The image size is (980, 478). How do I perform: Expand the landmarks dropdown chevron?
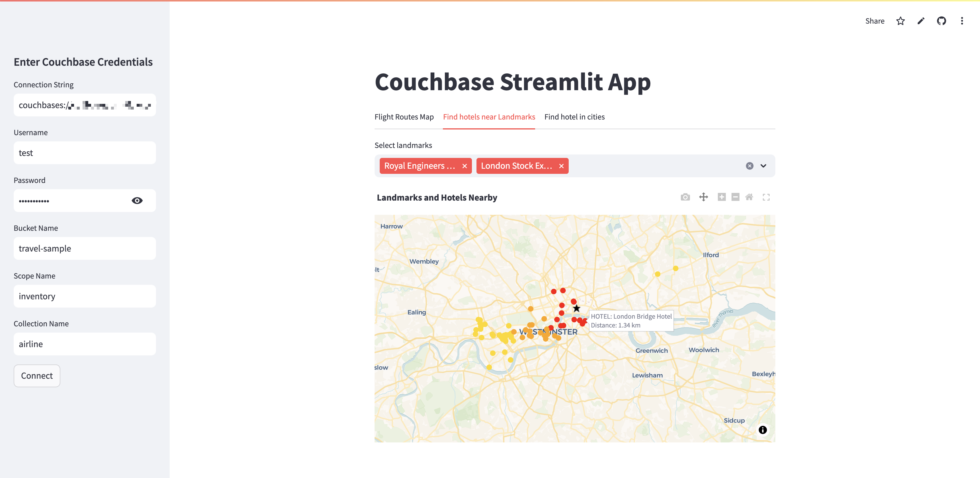click(x=763, y=166)
